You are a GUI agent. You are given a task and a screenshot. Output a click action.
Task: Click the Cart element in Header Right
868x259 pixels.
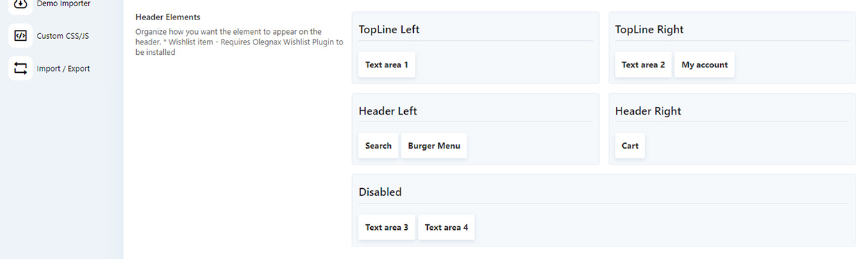pyautogui.click(x=630, y=146)
